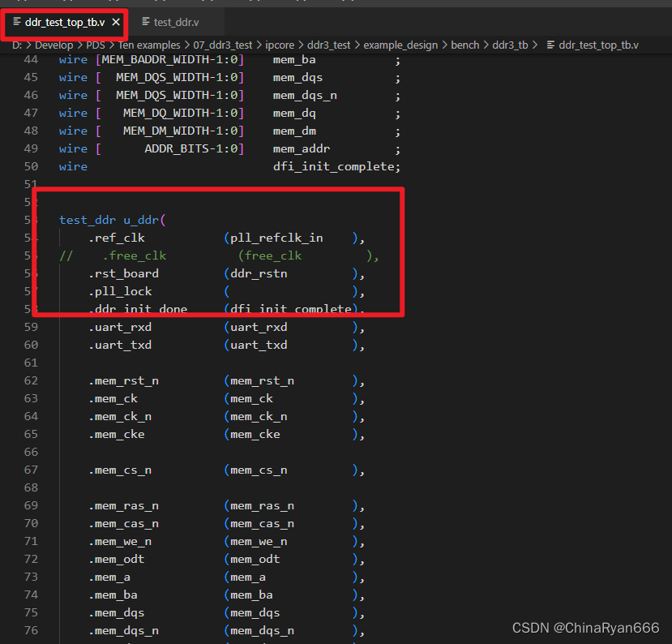Click MEM_BADDR_WIDTH-1:0 range text
Screen dimensions: 672x644
[x=169, y=59]
